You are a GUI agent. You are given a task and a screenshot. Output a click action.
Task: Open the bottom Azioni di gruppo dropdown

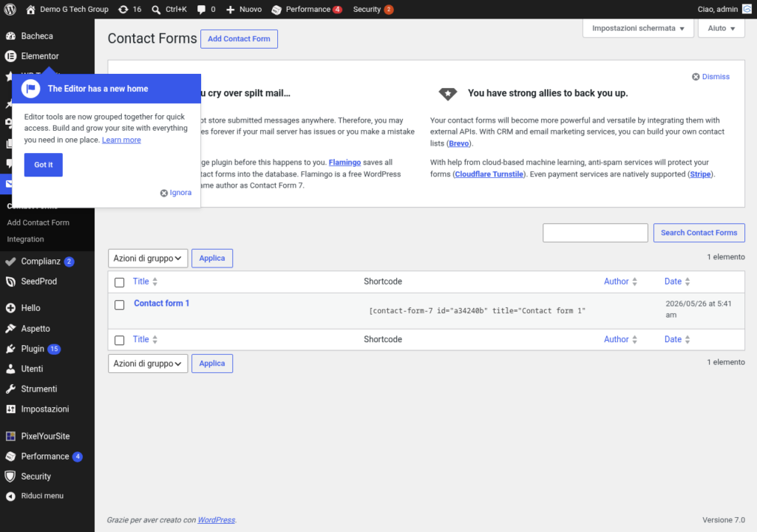pos(148,364)
